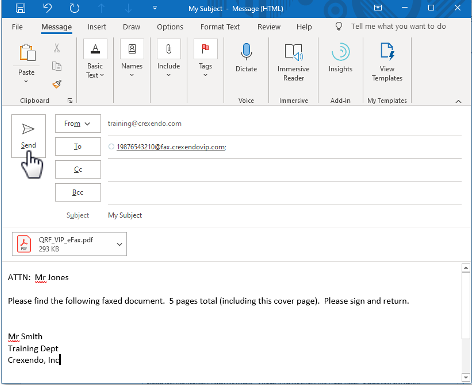The width and height of the screenshot is (472, 385).
Task: Click the Subject field 'My Subject'
Action: (x=125, y=215)
